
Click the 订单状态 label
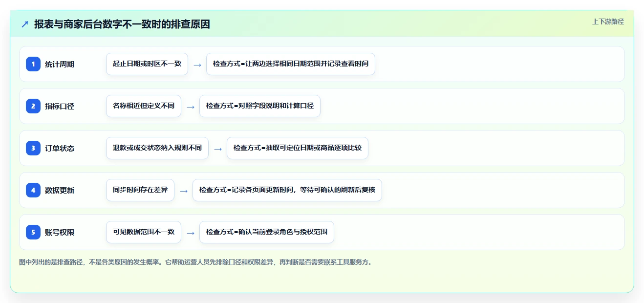pyautogui.click(x=60, y=148)
